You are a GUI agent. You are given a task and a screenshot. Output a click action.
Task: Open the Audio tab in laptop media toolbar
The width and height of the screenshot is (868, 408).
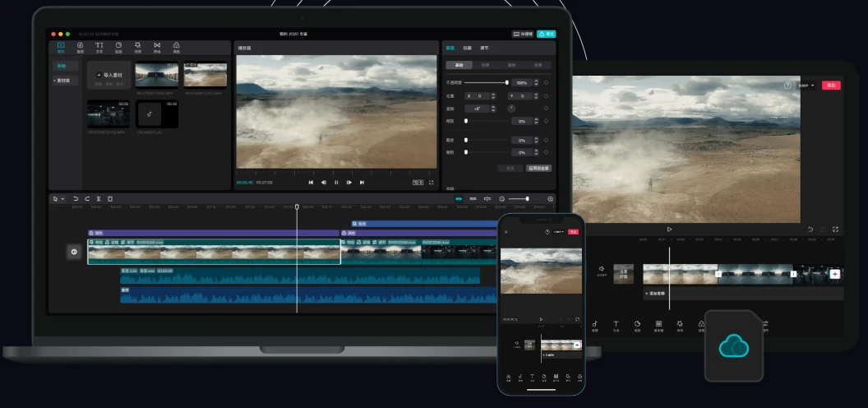point(80,48)
